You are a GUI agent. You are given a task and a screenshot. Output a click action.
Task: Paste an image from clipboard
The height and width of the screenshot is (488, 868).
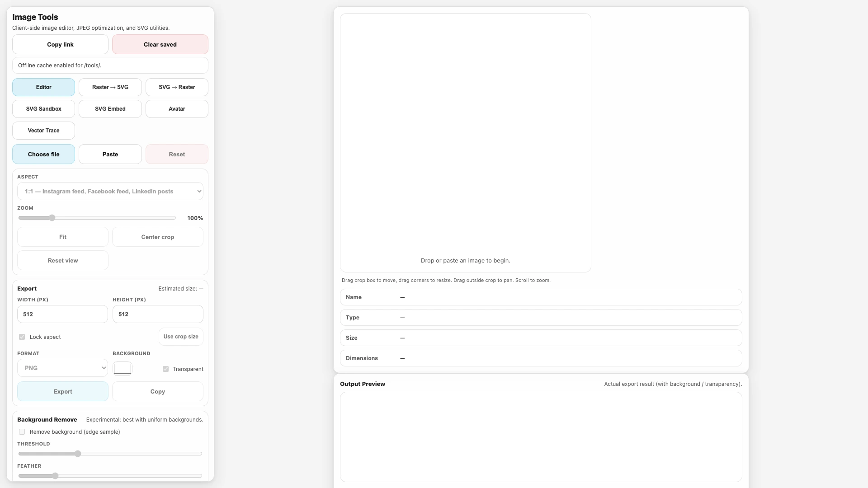click(x=110, y=154)
